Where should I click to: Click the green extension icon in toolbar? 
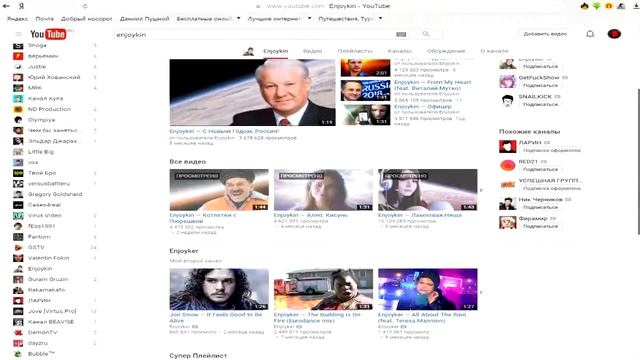pyautogui.click(x=597, y=6)
